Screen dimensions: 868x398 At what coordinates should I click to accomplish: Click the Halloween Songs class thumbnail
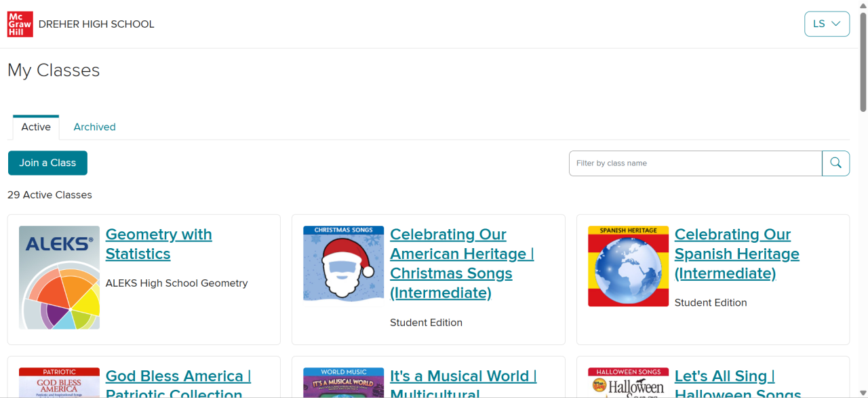[628, 382]
